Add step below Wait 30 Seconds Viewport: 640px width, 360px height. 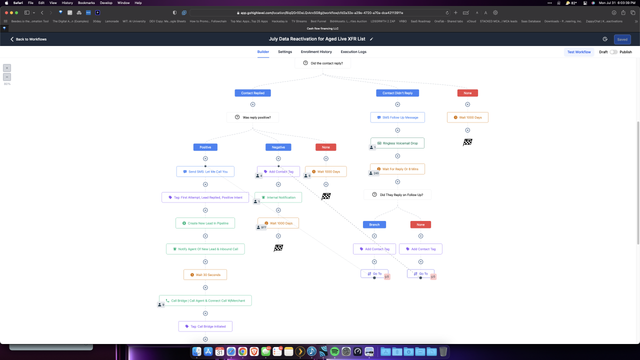205,288
